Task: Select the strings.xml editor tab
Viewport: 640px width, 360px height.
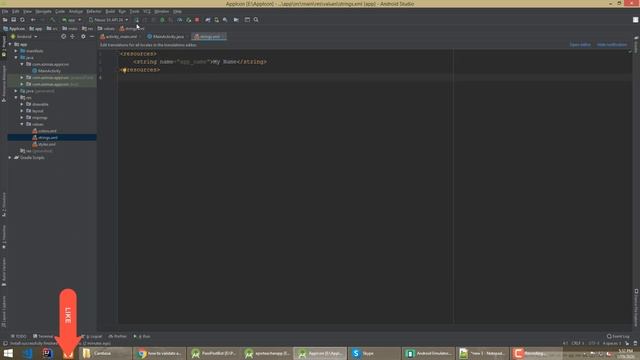Action: click(209, 37)
